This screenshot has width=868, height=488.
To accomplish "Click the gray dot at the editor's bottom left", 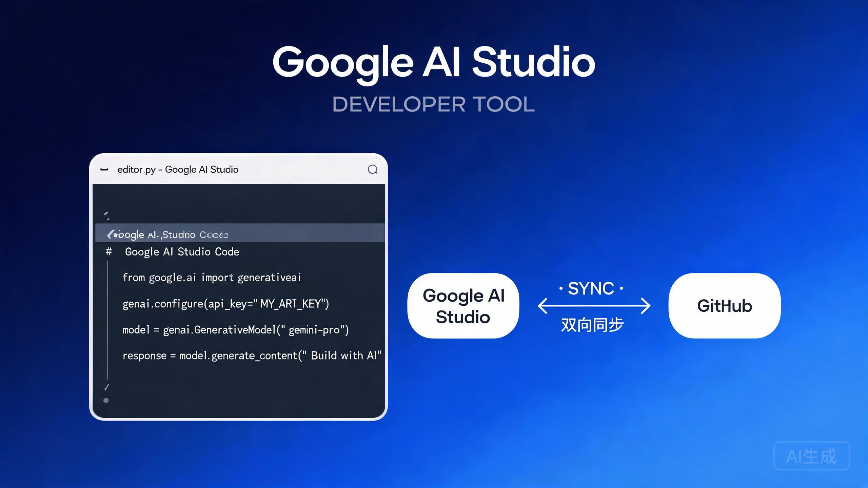I will tap(106, 400).
